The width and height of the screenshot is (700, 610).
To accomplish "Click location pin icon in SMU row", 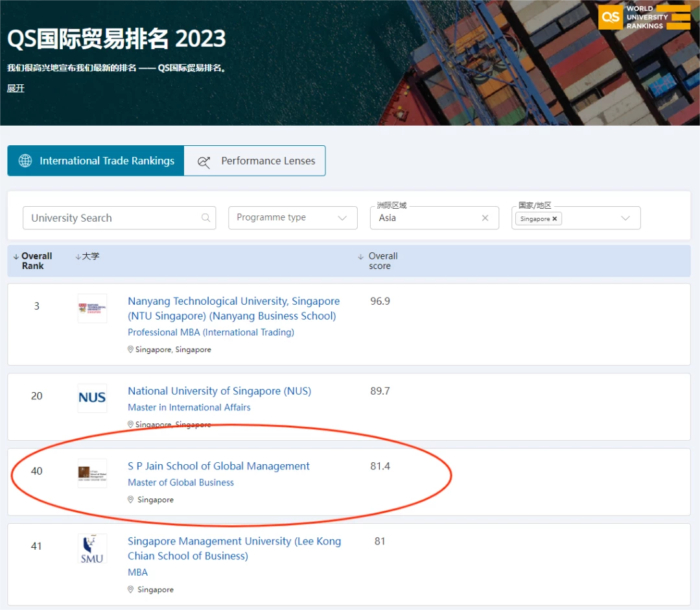I will (x=130, y=589).
